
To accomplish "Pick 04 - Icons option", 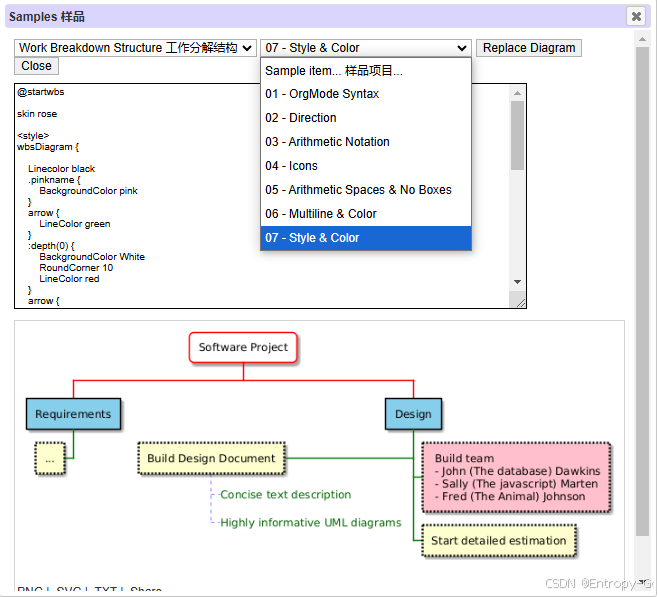I will 366,166.
